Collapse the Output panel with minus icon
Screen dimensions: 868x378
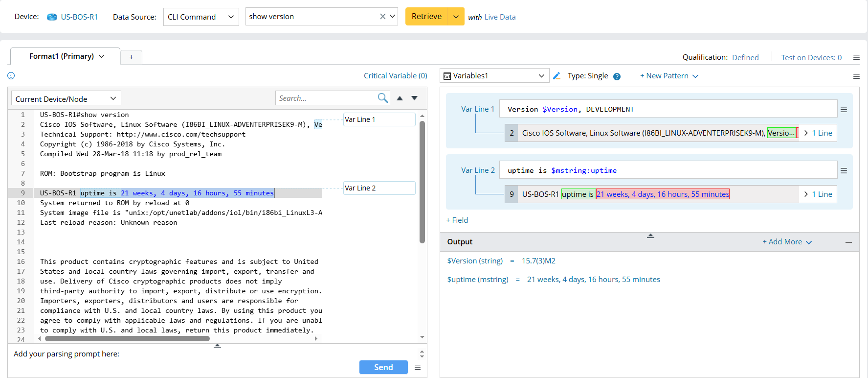848,242
